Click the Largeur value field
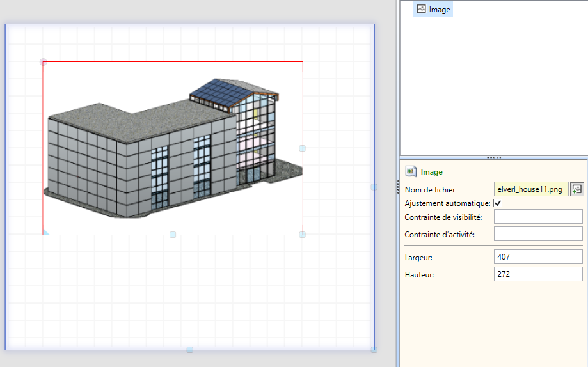The image size is (588, 367). pyautogui.click(x=537, y=257)
